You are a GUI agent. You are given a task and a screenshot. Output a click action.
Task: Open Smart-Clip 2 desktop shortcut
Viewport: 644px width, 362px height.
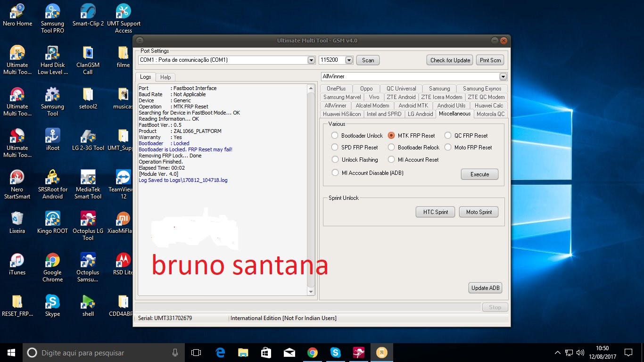point(88,15)
